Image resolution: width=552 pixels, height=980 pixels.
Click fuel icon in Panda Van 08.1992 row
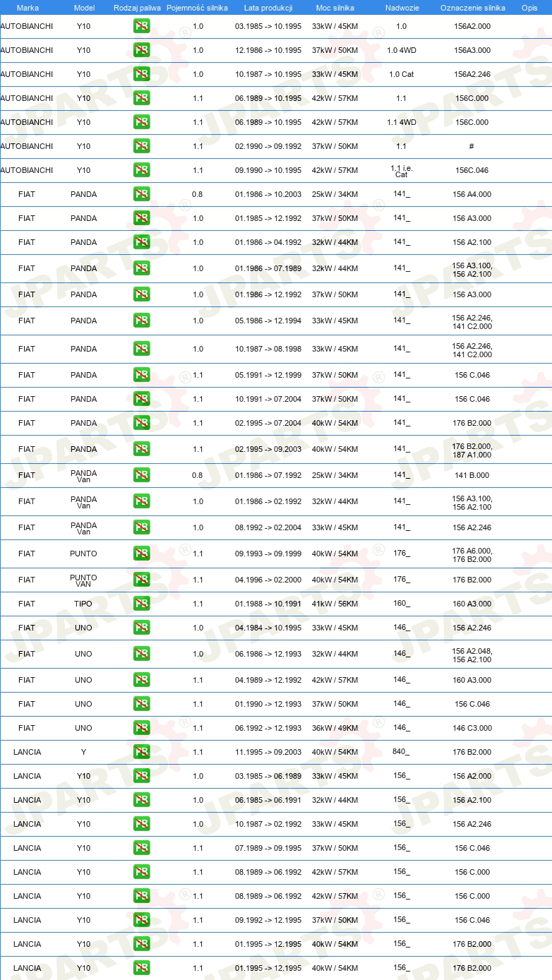click(141, 527)
